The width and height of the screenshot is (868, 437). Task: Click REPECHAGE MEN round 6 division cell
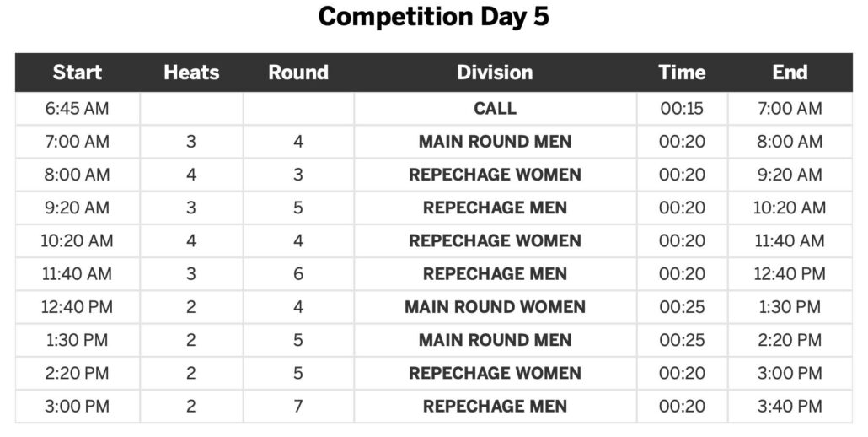(x=495, y=274)
